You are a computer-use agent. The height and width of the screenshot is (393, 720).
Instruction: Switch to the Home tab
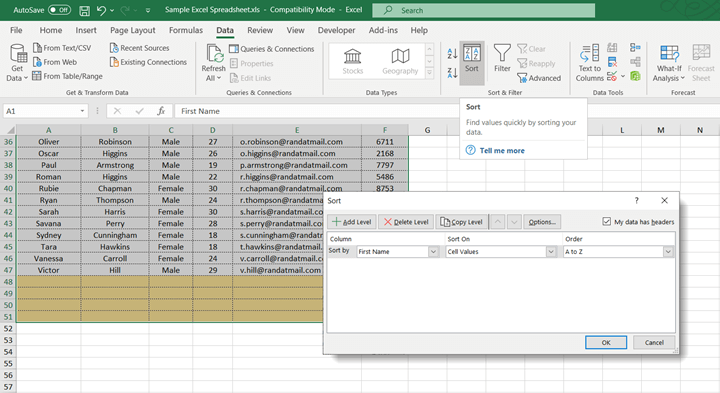click(x=51, y=30)
